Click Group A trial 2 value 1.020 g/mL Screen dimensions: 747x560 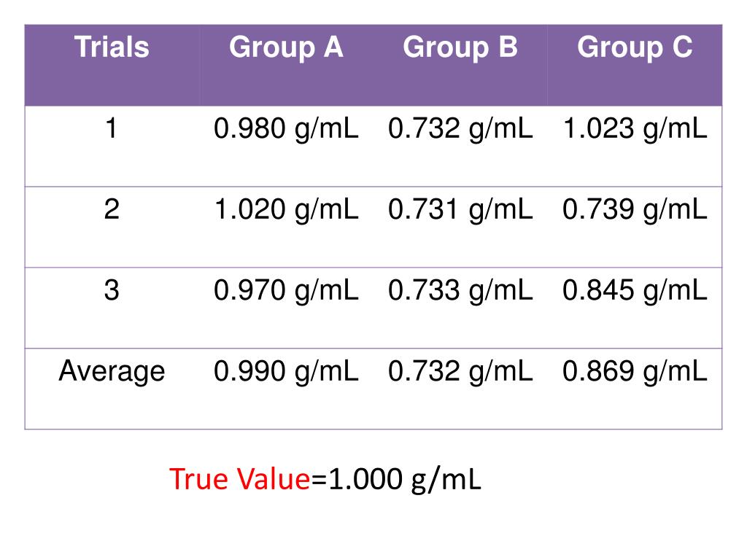point(286,210)
